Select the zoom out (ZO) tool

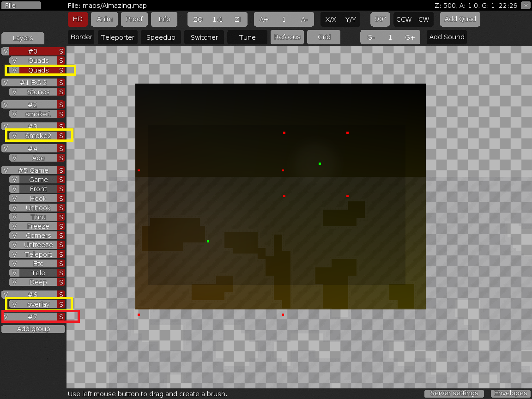(199, 19)
